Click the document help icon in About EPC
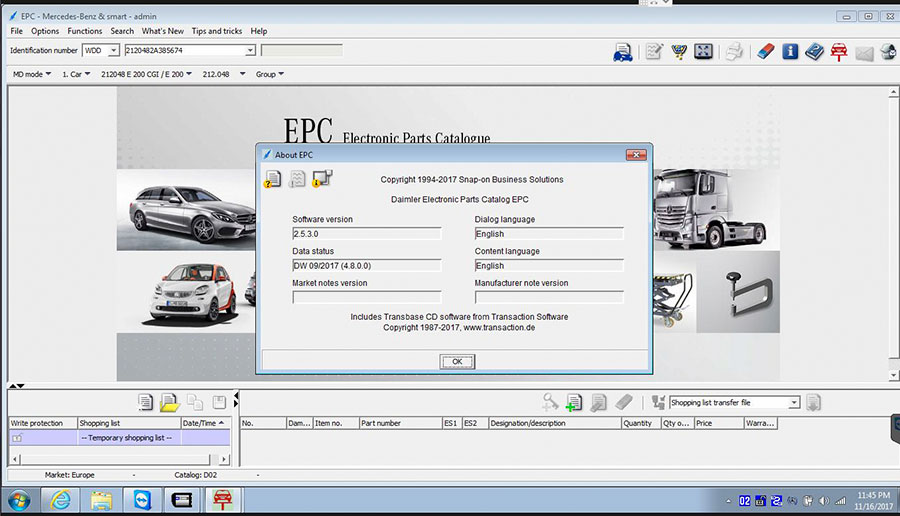 272,179
